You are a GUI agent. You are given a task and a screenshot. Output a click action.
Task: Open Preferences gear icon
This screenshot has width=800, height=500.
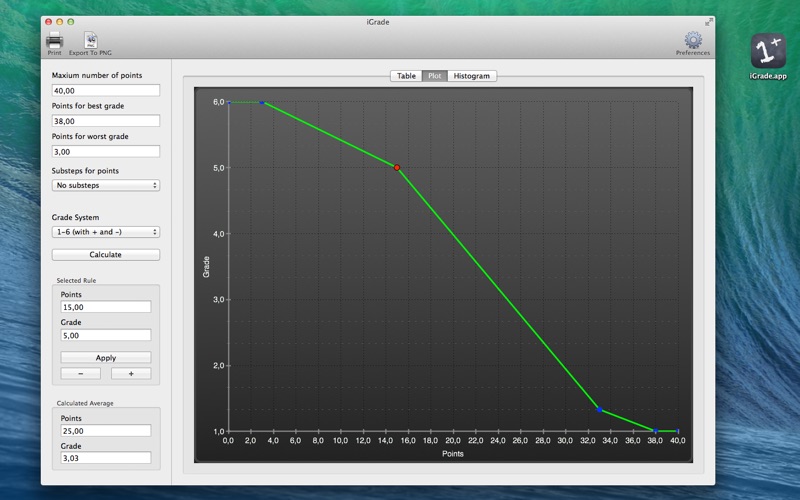[x=693, y=40]
